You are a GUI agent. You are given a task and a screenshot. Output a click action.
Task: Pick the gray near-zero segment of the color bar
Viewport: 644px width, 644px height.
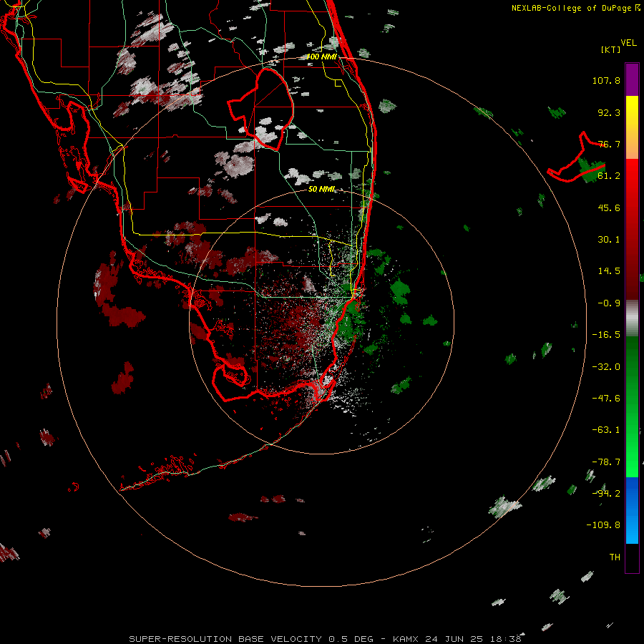coord(632,318)
